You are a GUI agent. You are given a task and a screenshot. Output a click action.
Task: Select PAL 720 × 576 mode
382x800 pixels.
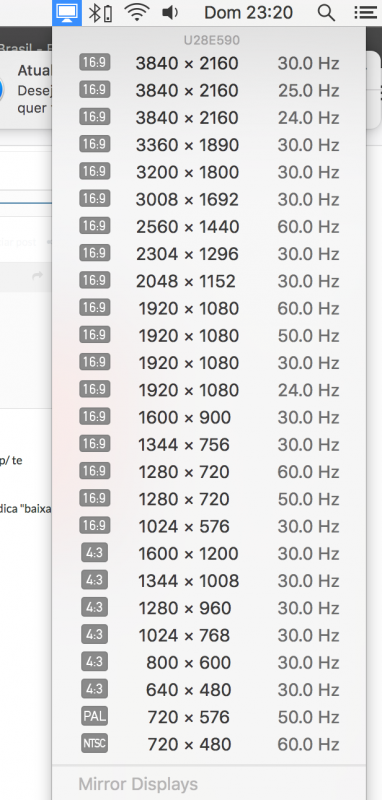click(x=209, y=717)
